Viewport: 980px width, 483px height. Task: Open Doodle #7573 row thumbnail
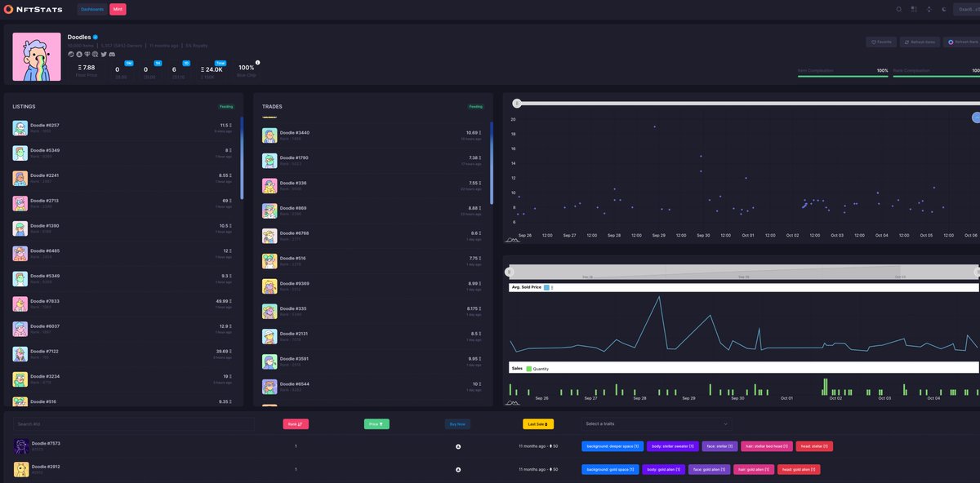click(x=20, y=446)
